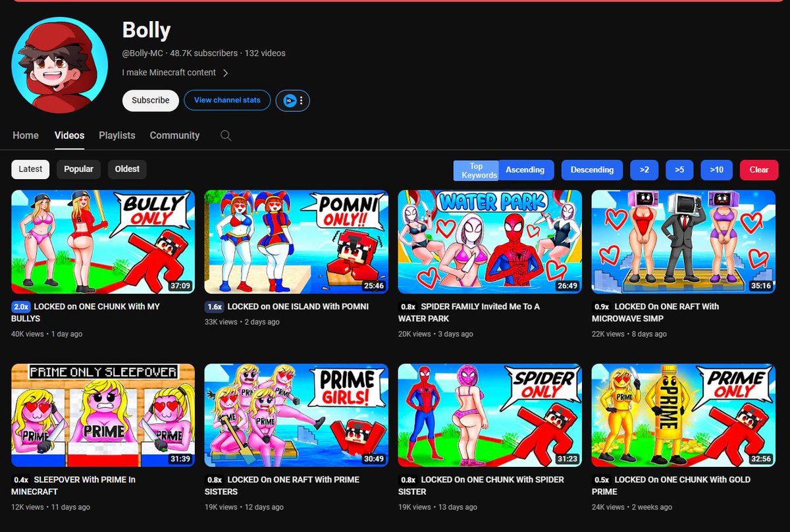The image size is (790, 532).
Task: Sort videos by Popular
Action: coord(78,169)
